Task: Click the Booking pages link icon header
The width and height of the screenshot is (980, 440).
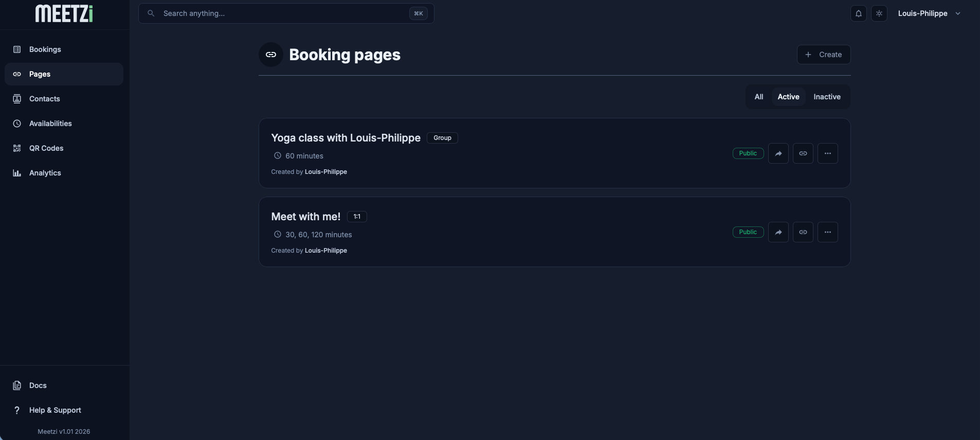Action: 271,55
